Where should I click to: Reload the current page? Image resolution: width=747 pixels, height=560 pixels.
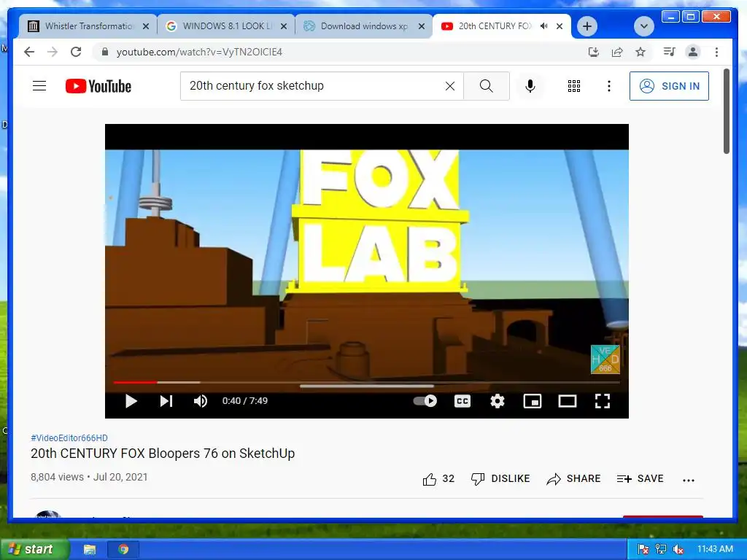[x=76, y=52]
